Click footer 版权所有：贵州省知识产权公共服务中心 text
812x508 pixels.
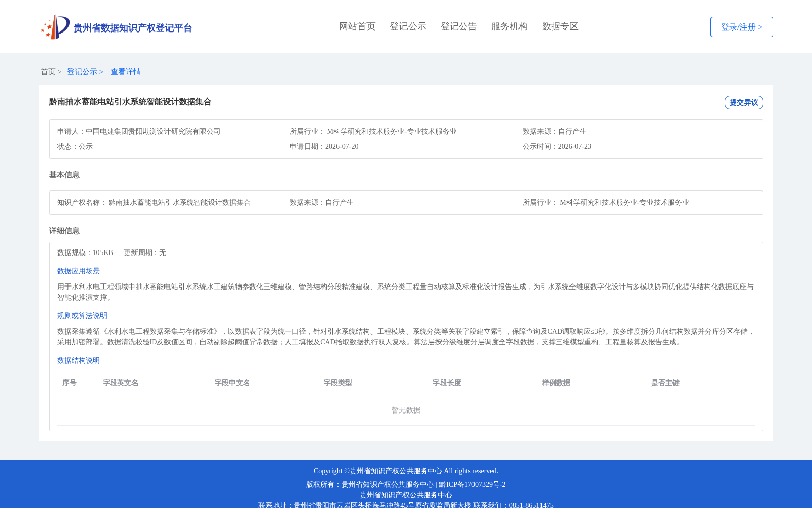coord(370,484)
